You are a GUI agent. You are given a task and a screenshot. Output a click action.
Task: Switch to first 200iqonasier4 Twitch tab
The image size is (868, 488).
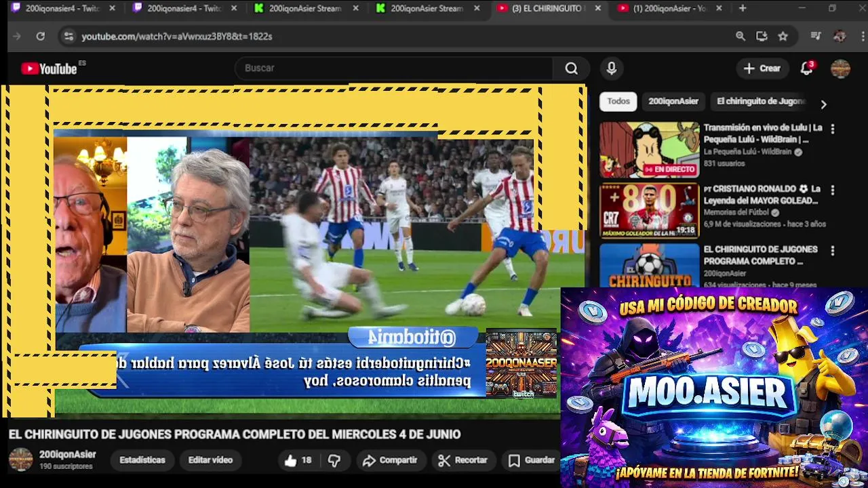click(x=62, y=9)
